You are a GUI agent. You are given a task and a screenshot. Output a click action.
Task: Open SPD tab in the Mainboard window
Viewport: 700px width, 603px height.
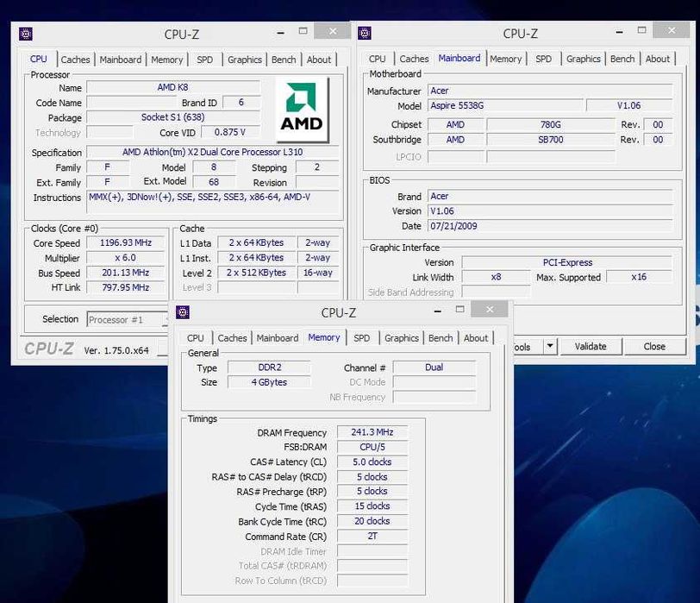[544, 59]
